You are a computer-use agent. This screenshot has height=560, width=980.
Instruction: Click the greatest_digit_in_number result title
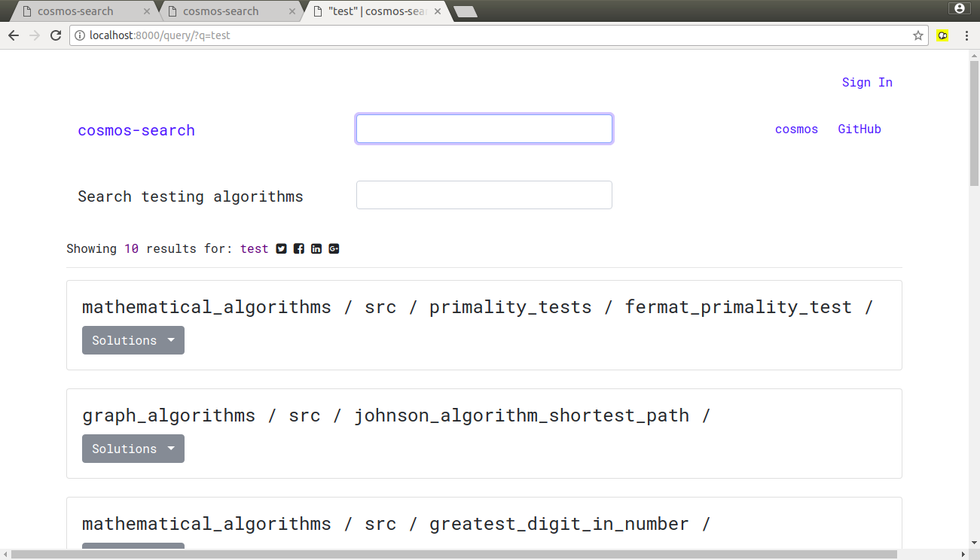(396, 524)
